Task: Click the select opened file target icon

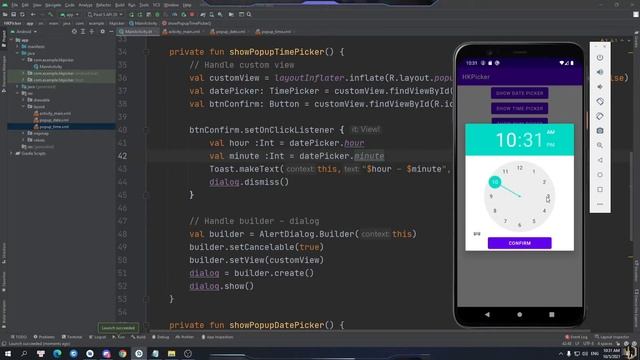Action: pyautogui.click(x=74, y=31)
